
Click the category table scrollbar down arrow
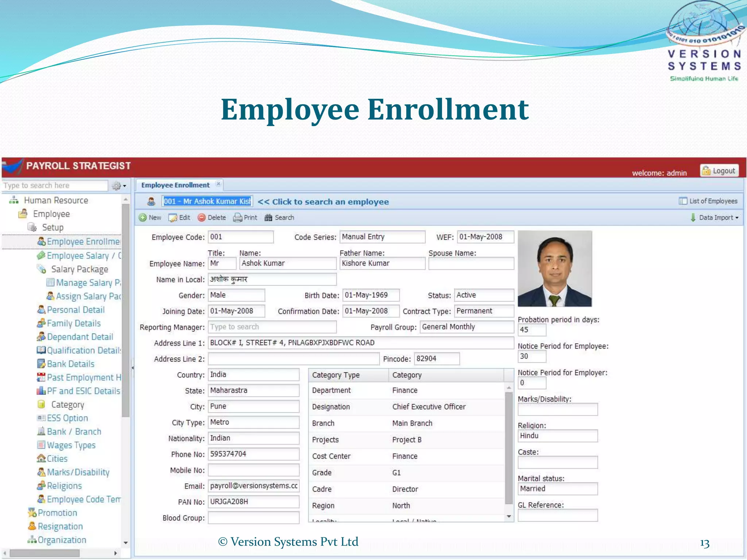(509, 517)
